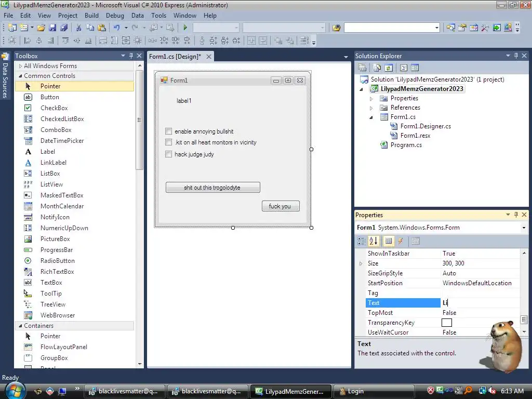Expand All Windows Forms group in Toolbox
Screen dimensions: 532x399
point(20,66)
